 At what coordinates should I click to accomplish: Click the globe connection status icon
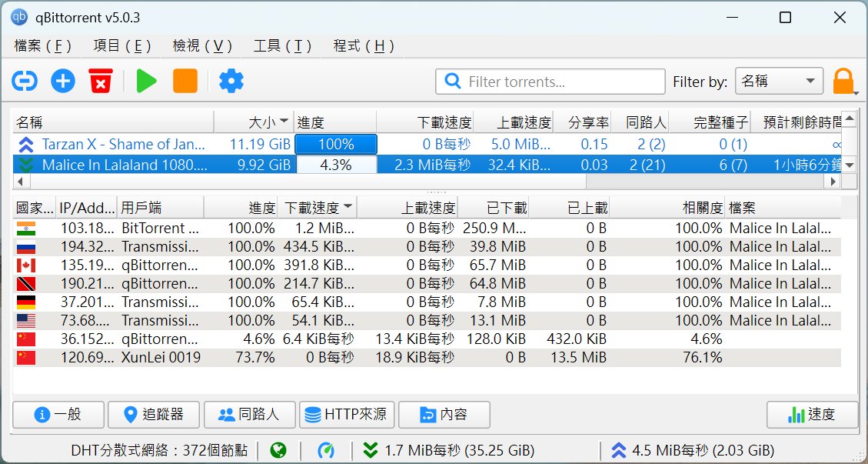278,450
